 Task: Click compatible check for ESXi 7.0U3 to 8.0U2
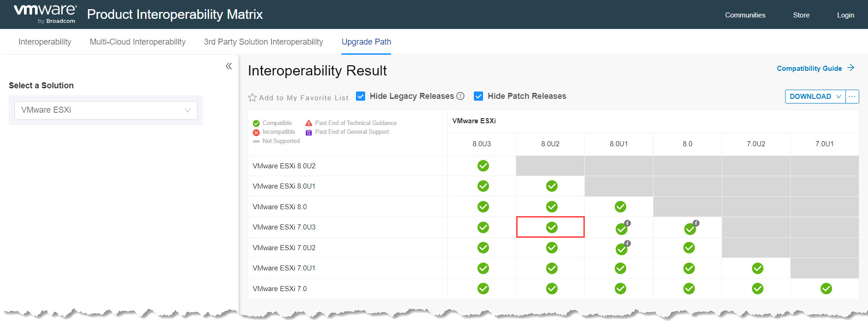[x=552, y=227]
